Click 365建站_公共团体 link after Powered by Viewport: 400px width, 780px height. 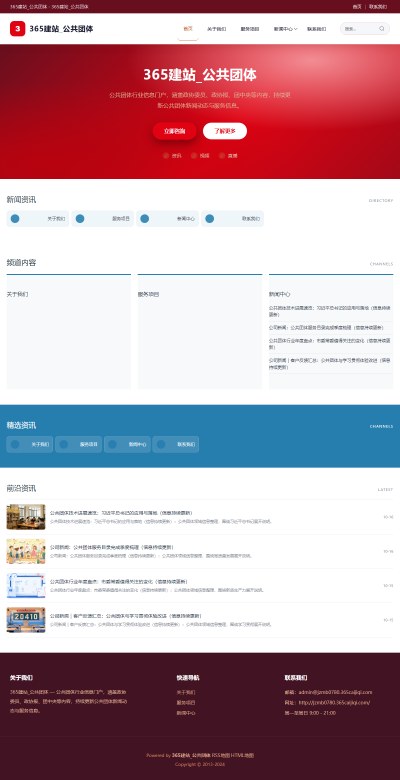[191, 755]
